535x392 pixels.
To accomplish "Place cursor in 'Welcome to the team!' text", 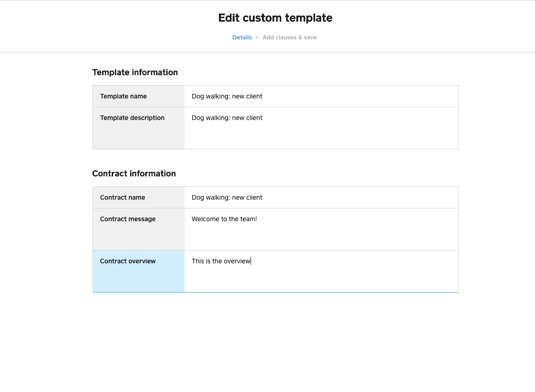I will (224, 219).
